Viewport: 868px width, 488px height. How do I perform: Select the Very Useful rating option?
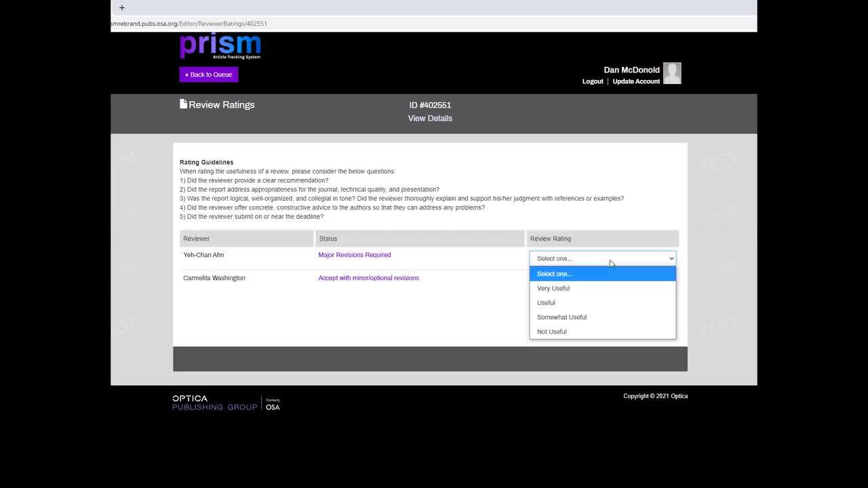tap(603, 288)
